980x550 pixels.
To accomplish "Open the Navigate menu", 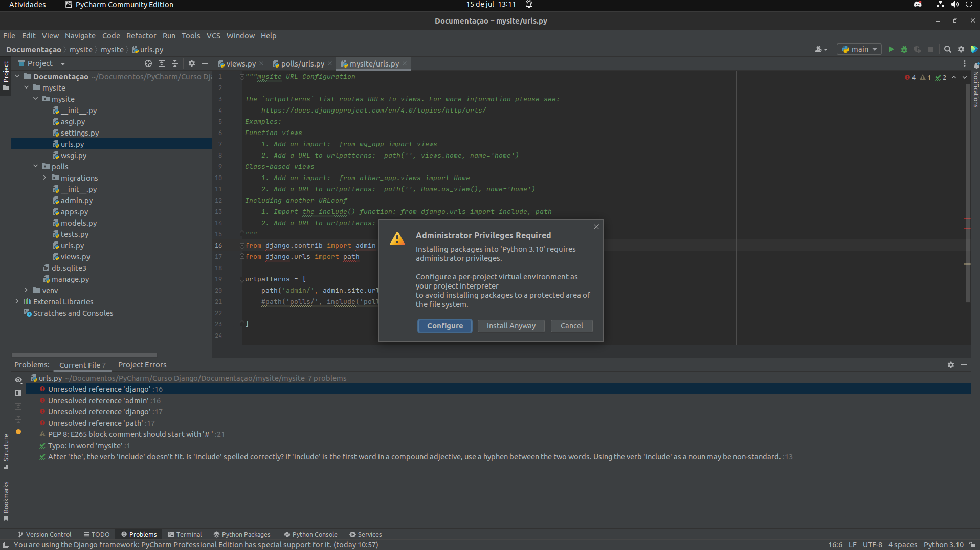I will pos(80,36).
